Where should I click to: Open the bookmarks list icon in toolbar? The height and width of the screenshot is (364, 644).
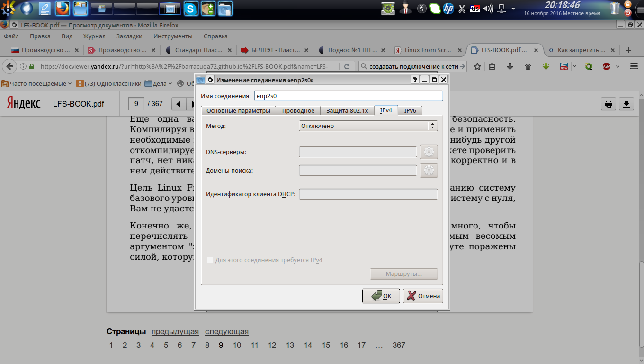[x=492, y=66]
